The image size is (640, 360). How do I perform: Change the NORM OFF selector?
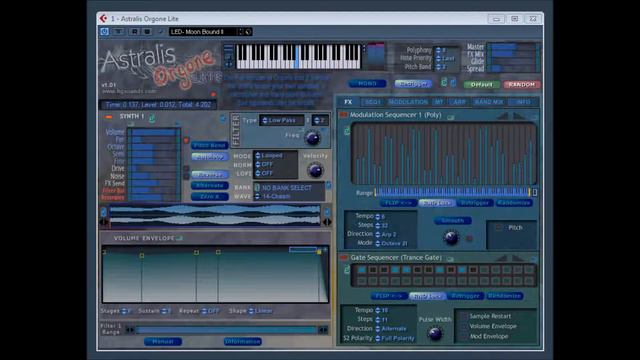[276, 164]
